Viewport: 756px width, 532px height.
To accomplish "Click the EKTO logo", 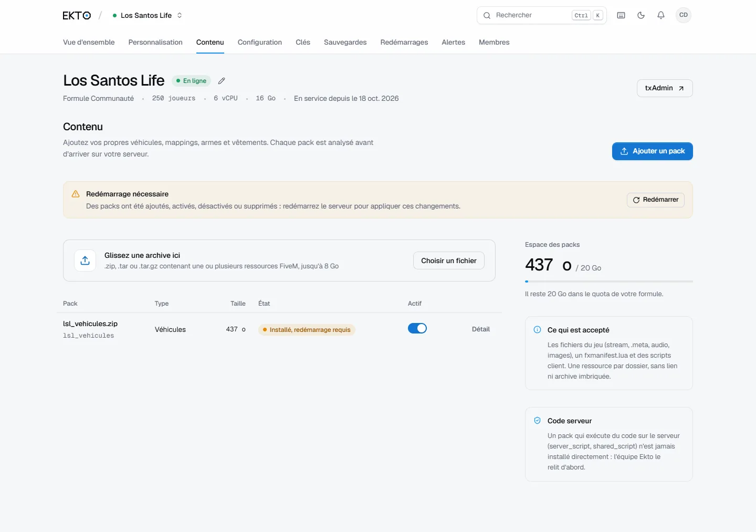I will coord(77,15).
